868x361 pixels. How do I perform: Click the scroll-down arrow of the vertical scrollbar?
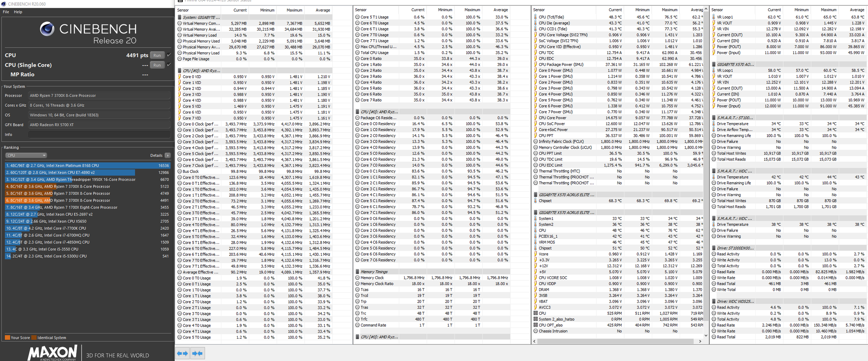click(706, 336)
